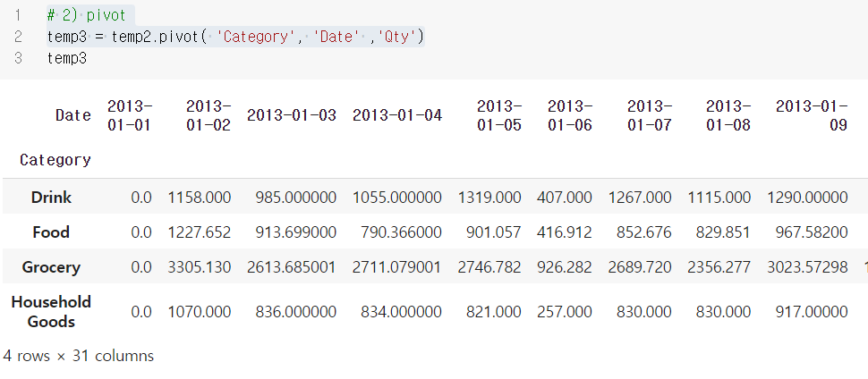This screenshot has height=379, width=868.
Task: Click the 'Date' column index label
Action: pos(73,115)
